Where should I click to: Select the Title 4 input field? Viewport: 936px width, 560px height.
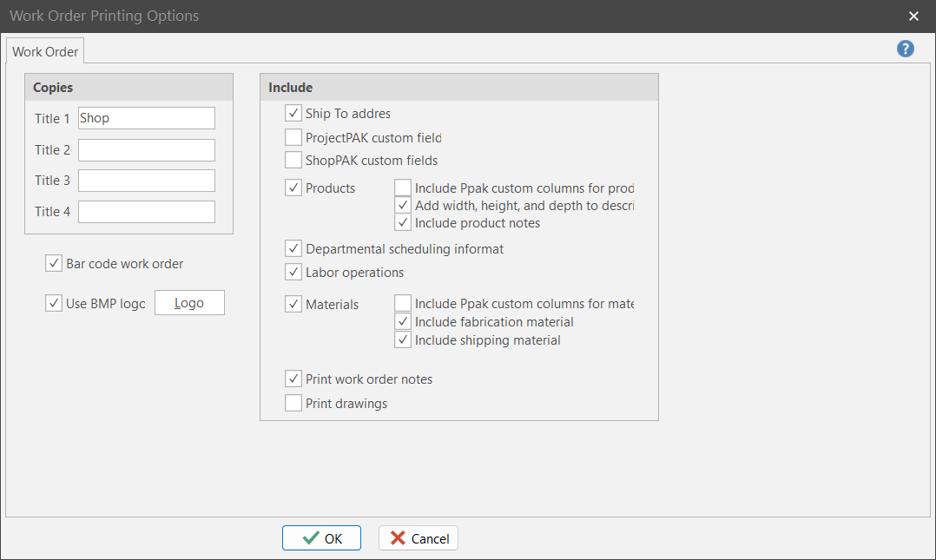146,212
